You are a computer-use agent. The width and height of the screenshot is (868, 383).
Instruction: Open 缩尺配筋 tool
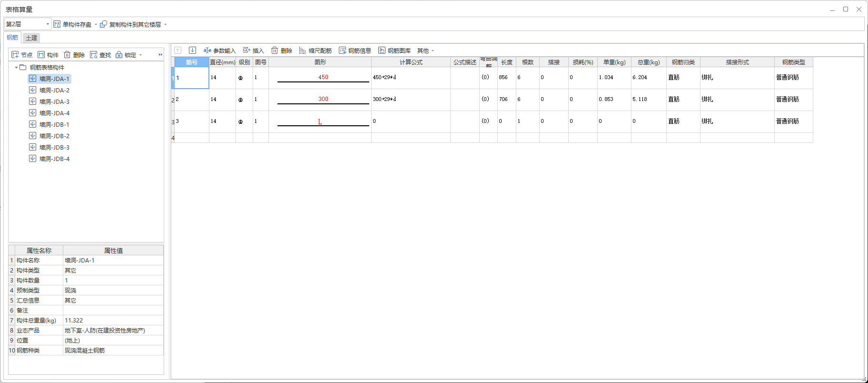click(315, 50)
